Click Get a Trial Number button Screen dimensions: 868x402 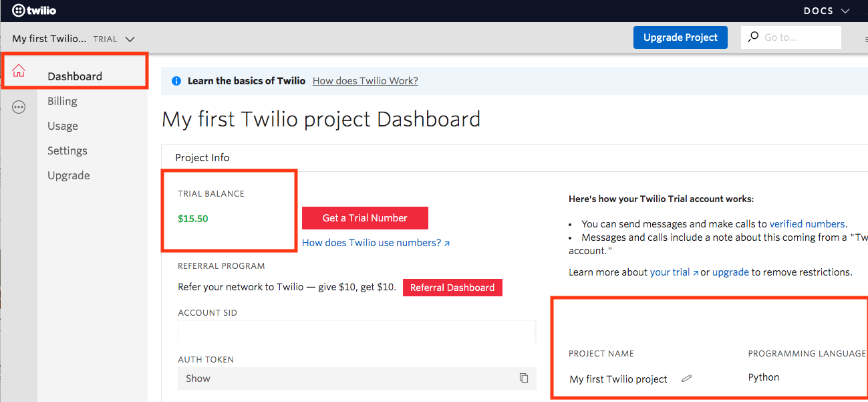(365, 218)
